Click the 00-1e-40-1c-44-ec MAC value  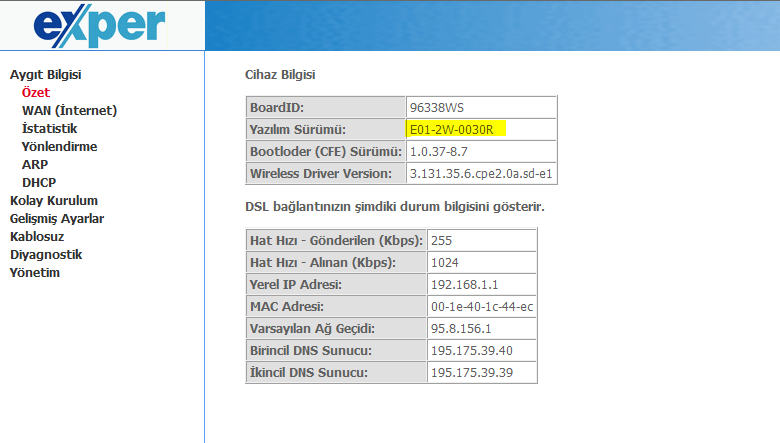pyautogui.click(x=482, y=307)
